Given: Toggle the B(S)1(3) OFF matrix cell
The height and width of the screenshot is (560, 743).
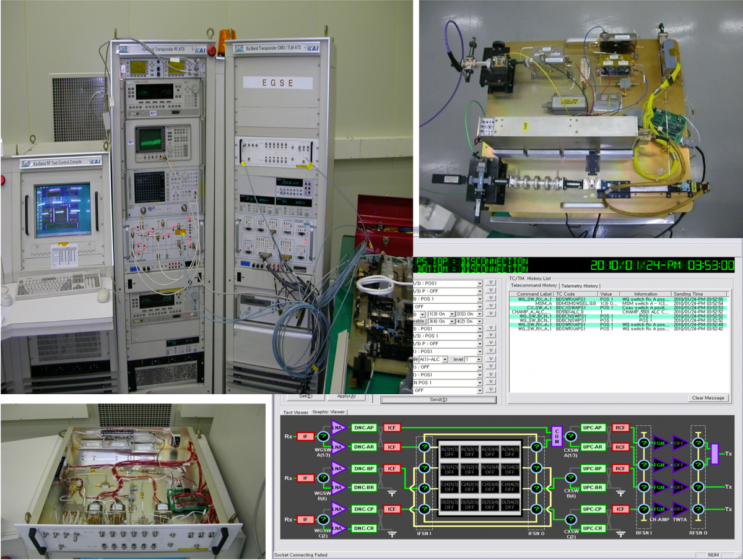Looking at the screenshot, I should [448, 469].
